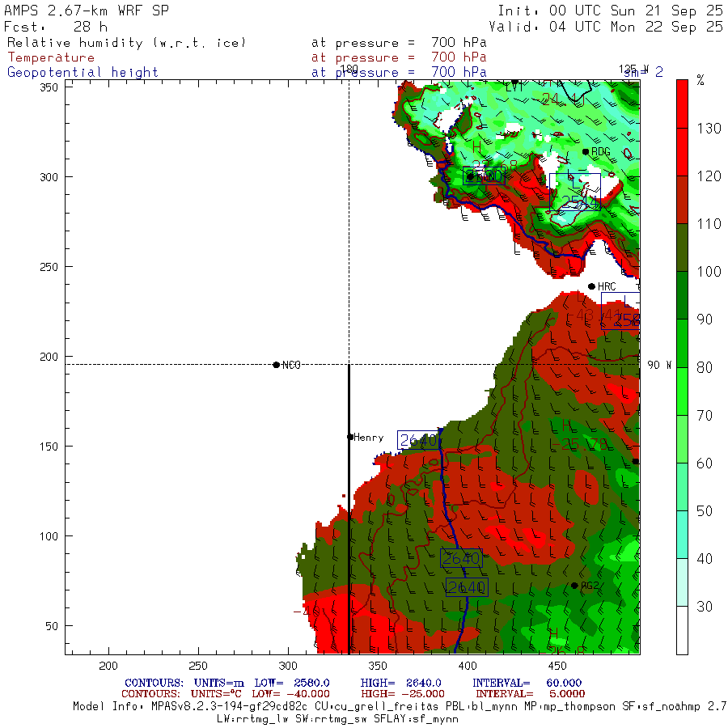Click the red 'at pressure = 700 hPa' text
The width and height of the screenshot is (728, 728).
399,57
